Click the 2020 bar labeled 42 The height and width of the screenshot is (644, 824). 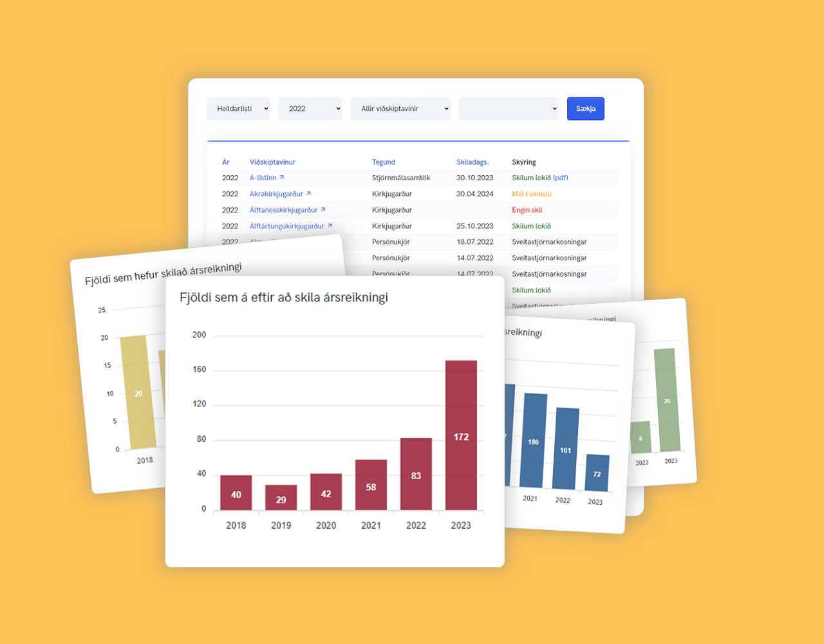pyautogui.click(x=326, y=493)
